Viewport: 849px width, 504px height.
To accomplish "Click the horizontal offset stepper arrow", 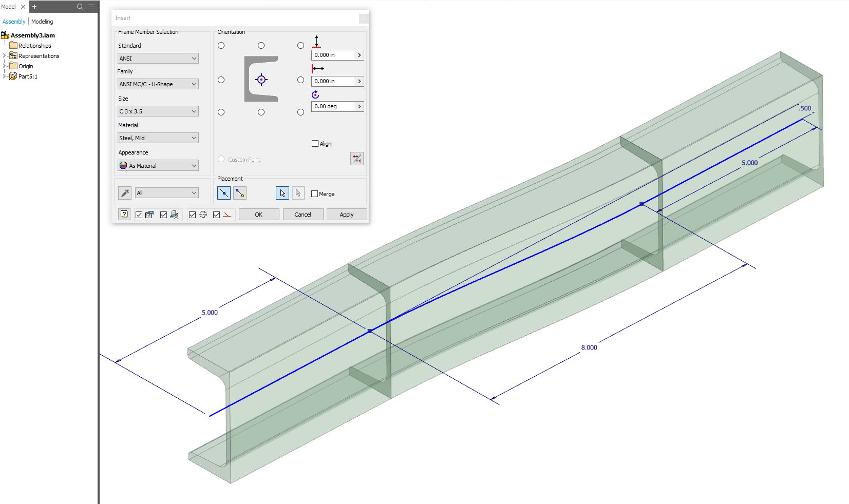I will pyautogui.click(x=360, y=81).
